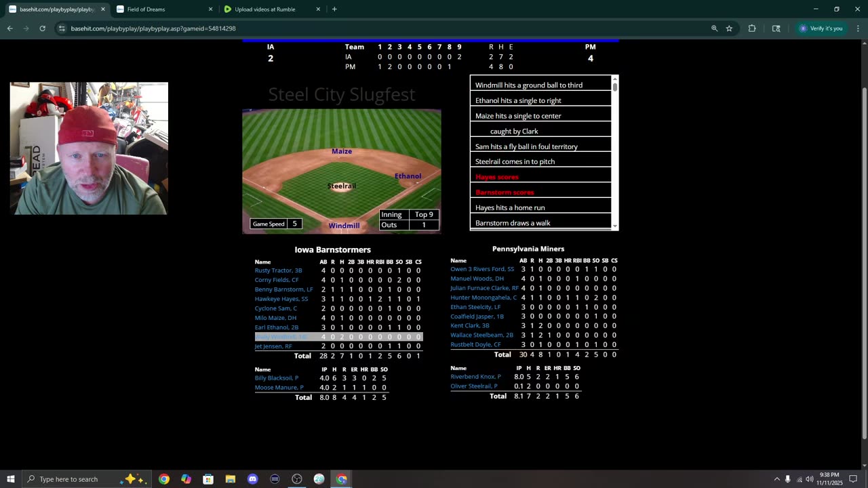868x488 pixels.
Task: Open Wallace Steelbeam player link
Action: (x=482, y=335)
